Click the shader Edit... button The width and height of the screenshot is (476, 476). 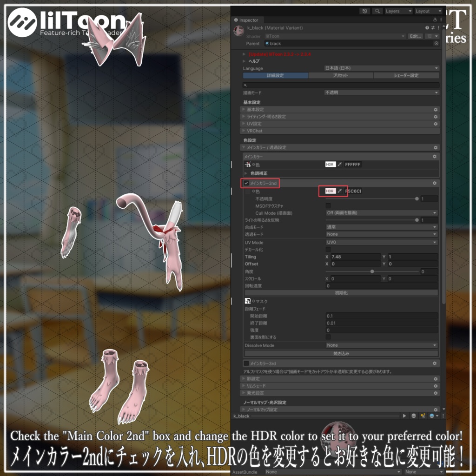pos(415,36)
